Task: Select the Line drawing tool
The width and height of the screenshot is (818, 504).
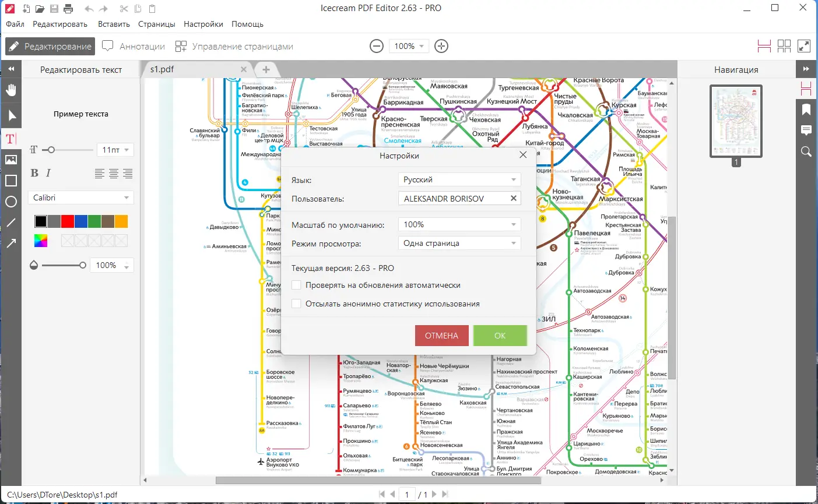Action: (11, 223)
